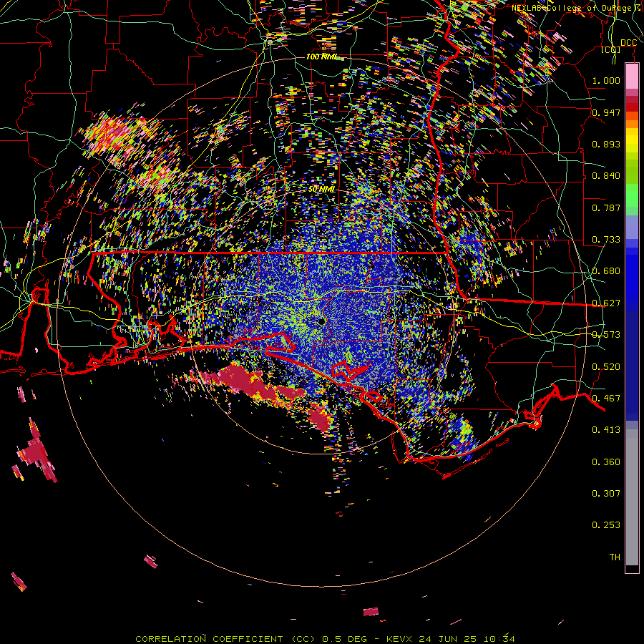Click the gray segment of the color bar

point(632,497)
